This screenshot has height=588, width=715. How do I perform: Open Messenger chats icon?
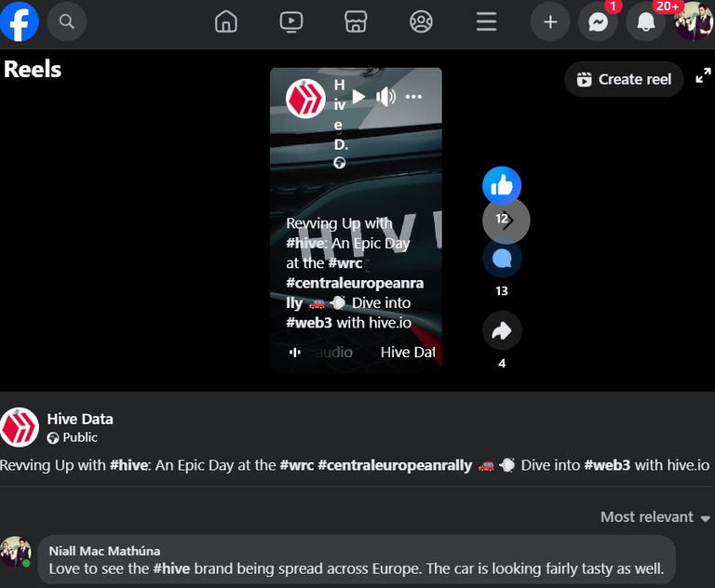tap(598, 21)
